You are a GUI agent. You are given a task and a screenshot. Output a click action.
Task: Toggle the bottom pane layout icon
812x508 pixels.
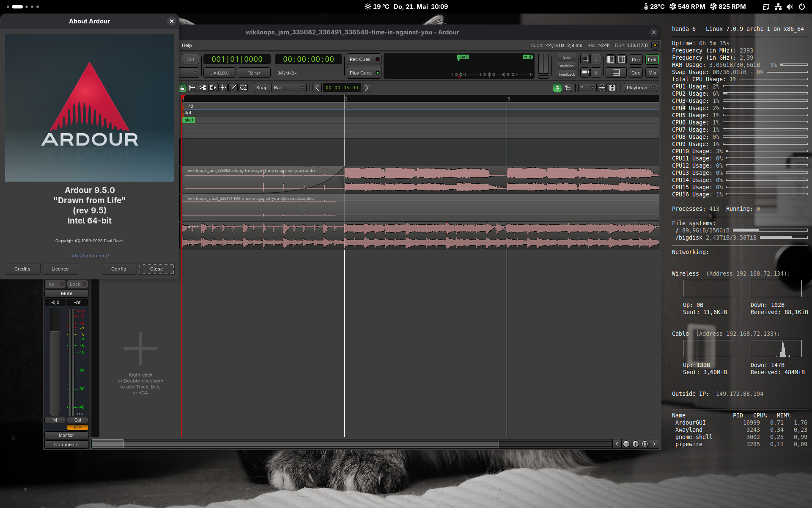pos(616,73)
